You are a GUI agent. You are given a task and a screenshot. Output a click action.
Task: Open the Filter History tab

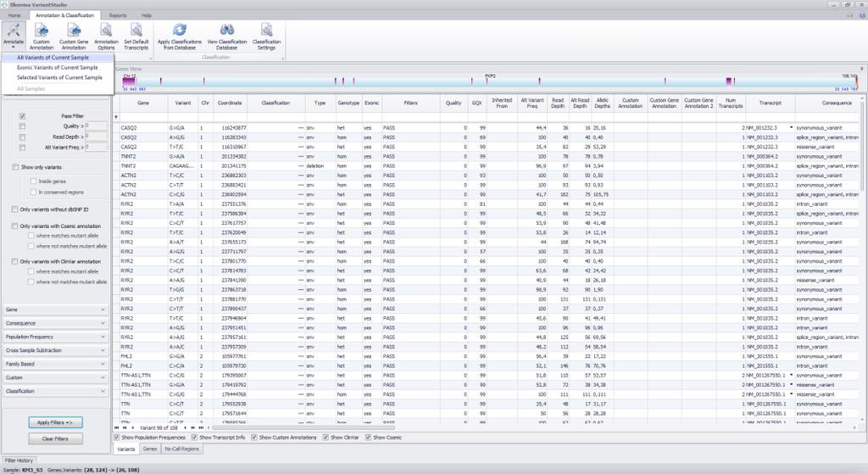click(19, 460)
